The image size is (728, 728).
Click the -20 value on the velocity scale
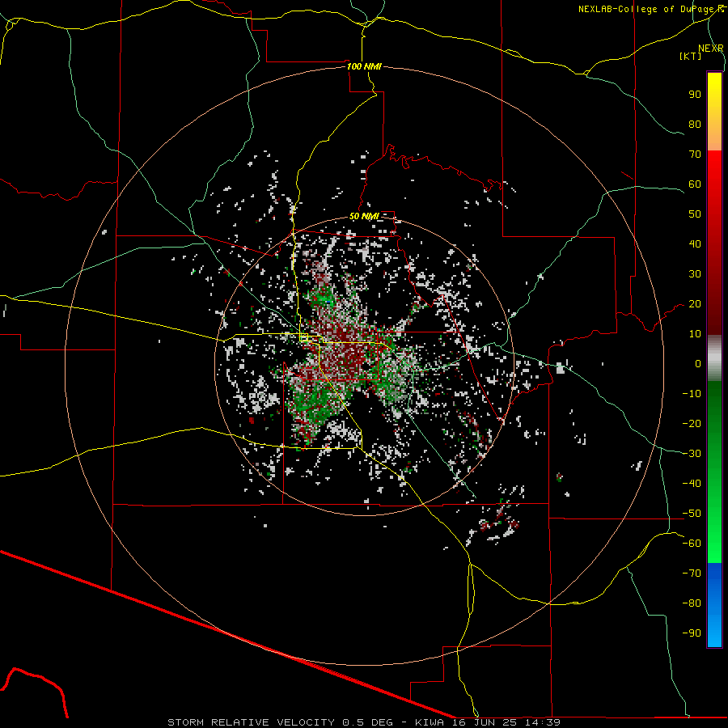(692, 423)
